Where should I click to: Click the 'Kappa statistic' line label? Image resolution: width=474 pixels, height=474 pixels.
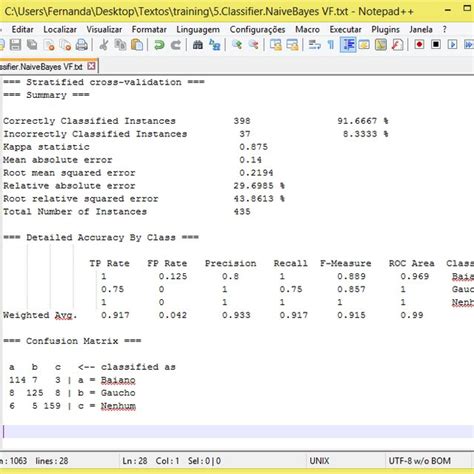coord(46,147)
